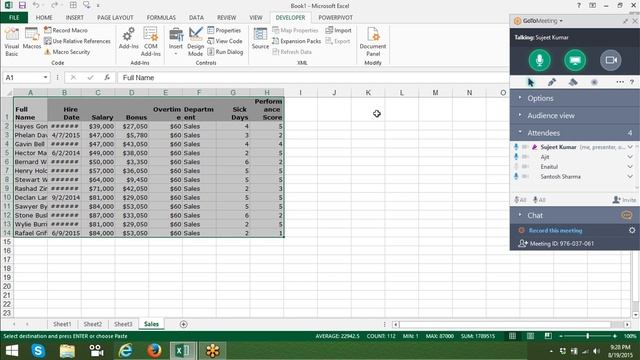Screen dimensions: 640x360
Task: Click the Select All corner button
Action: click(8, 93)
